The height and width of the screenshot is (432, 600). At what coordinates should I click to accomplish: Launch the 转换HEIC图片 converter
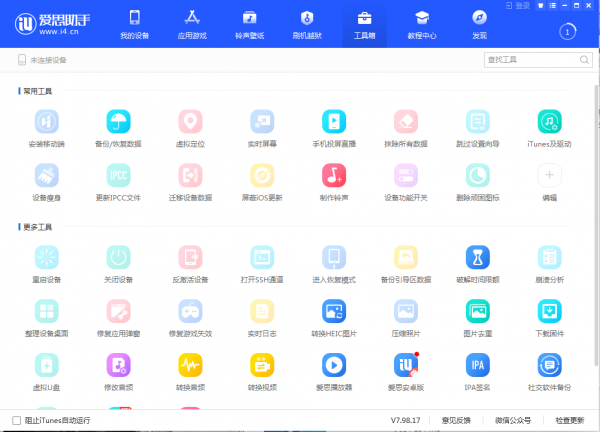pos(334,310)
